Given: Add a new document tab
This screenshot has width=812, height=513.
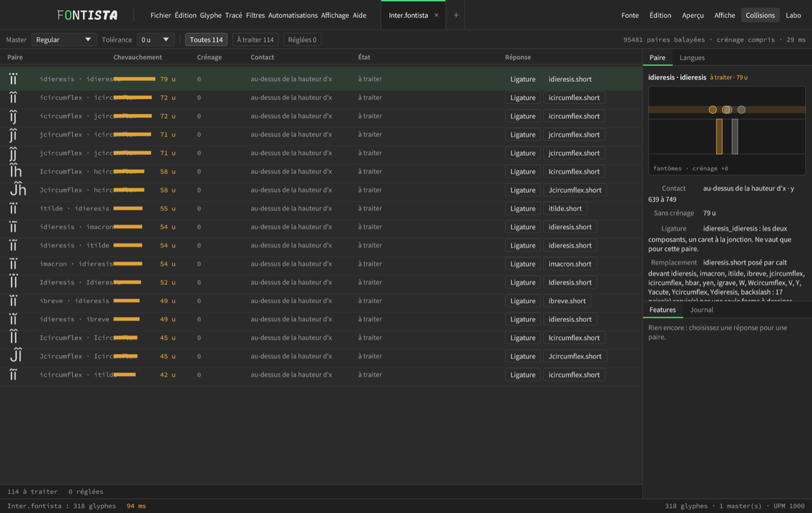Looking at the screenshot, I should (456, 15).
